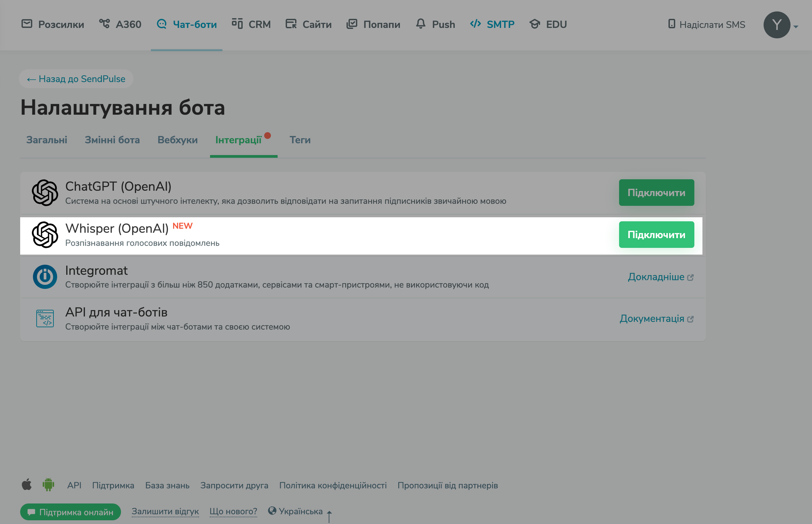This screenshot has height=524, width=812.
Task: Open the Android app icon in footer
Action: point(48,485)
